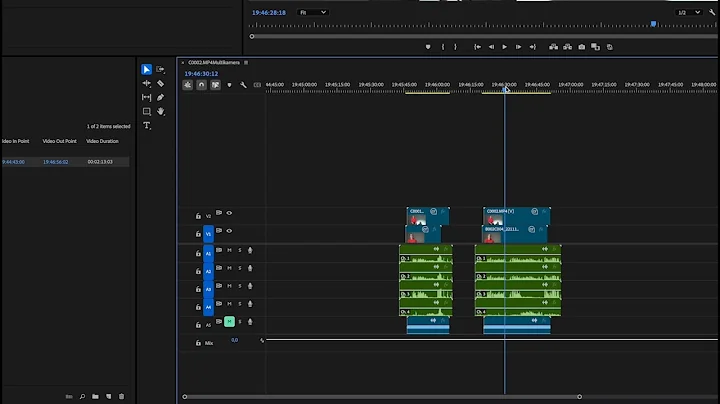Image resolution: width=720 pixels, height=404 pixels.
Task: Select the Type tool
Action: [146, 125]
